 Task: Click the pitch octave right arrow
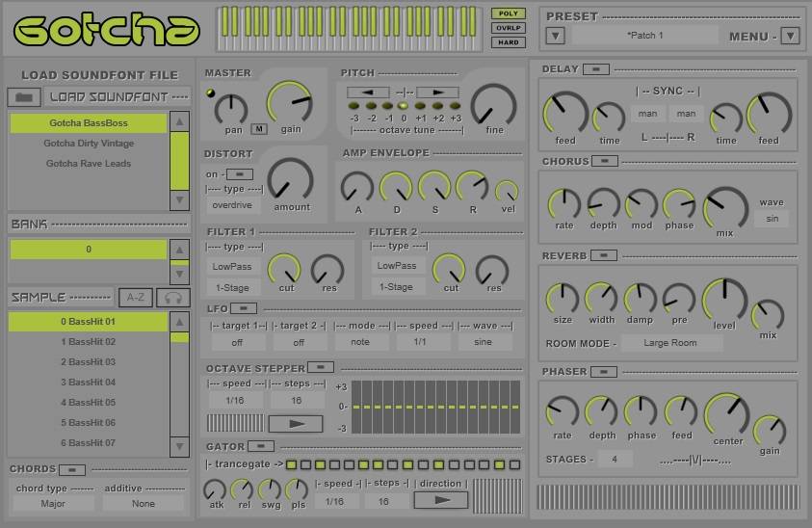(437, 92)
